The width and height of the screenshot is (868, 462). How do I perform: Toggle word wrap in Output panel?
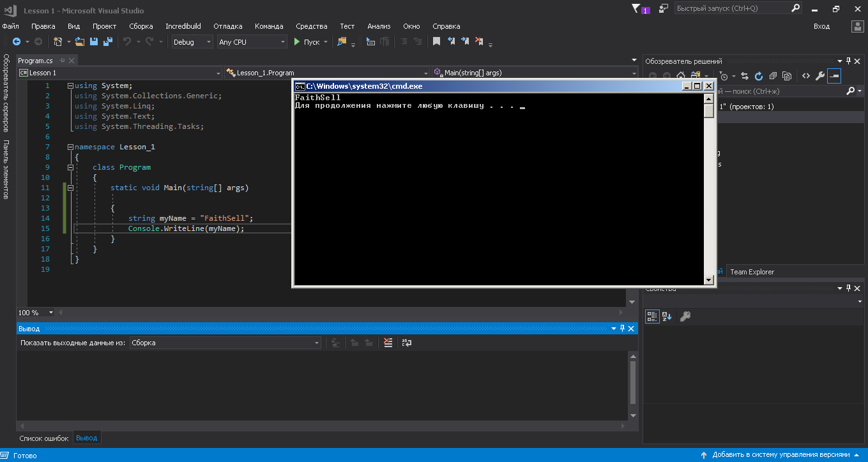[x=406, y=343]
